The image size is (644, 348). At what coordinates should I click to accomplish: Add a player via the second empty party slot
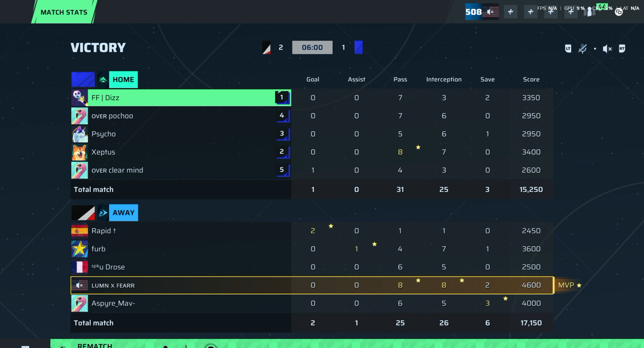(x=531, y=12)
